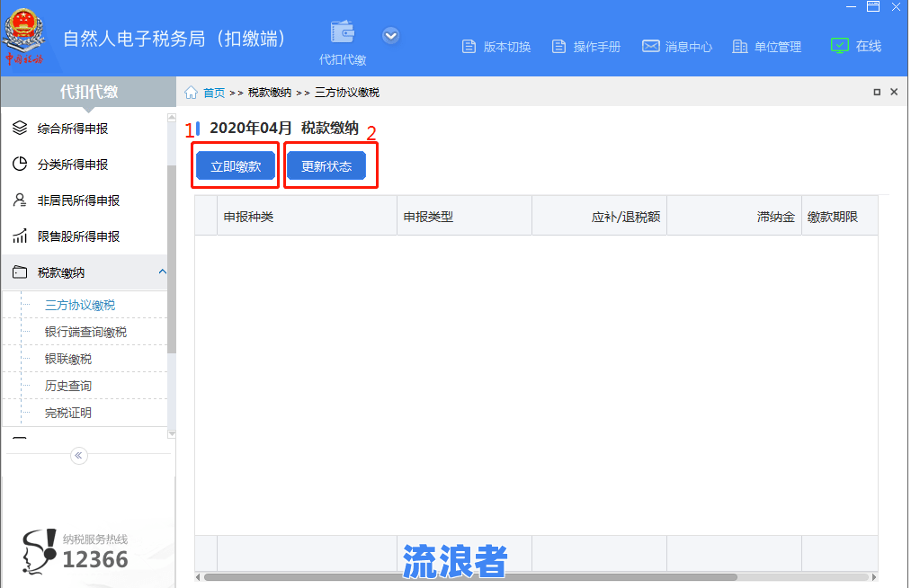Screen dimensions: 911x588
Task: Go to 首页 via breadcrumb link
Action: click(214, 93)
